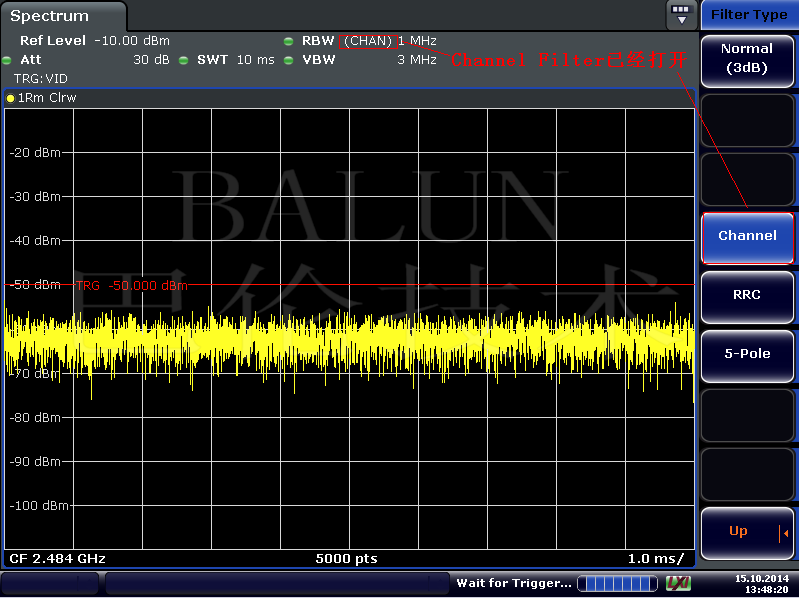799x598 pixels.
Task: Click the -20 dBm axis label
Action: [35, 153]
